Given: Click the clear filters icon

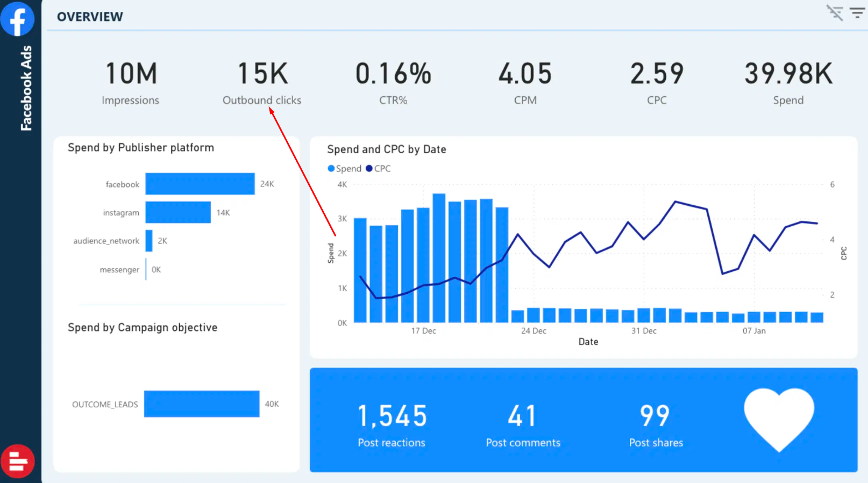Looking at the screenshot, I should coord(835,12).
